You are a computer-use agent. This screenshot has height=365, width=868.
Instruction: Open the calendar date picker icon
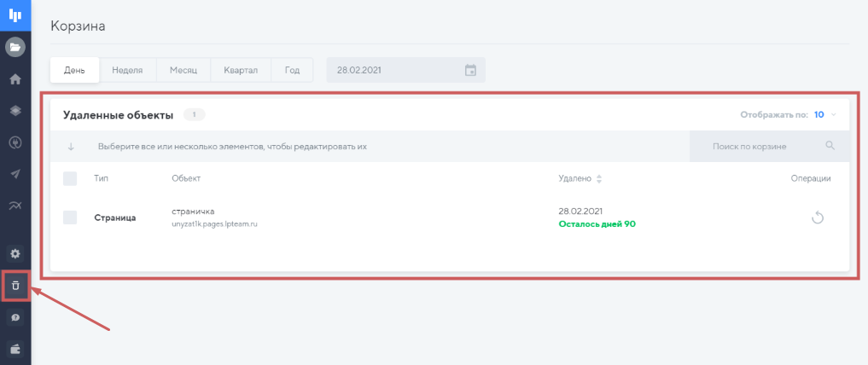point(470,70)
